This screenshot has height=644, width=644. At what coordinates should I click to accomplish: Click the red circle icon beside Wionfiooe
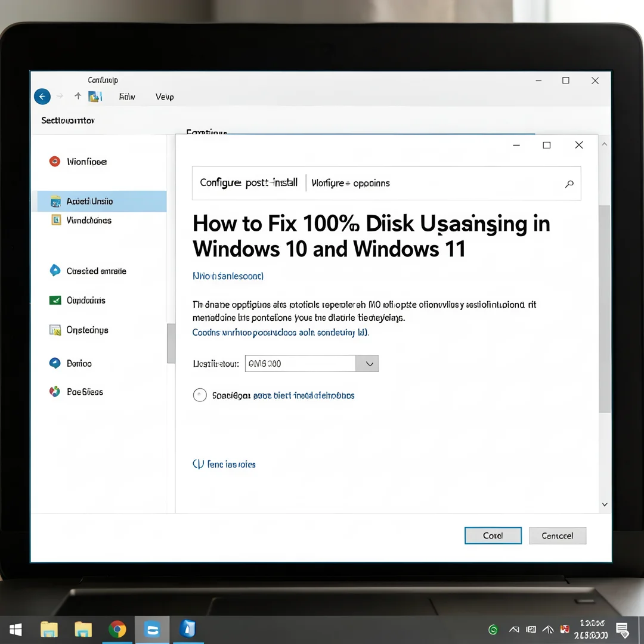tap(55, 162)
